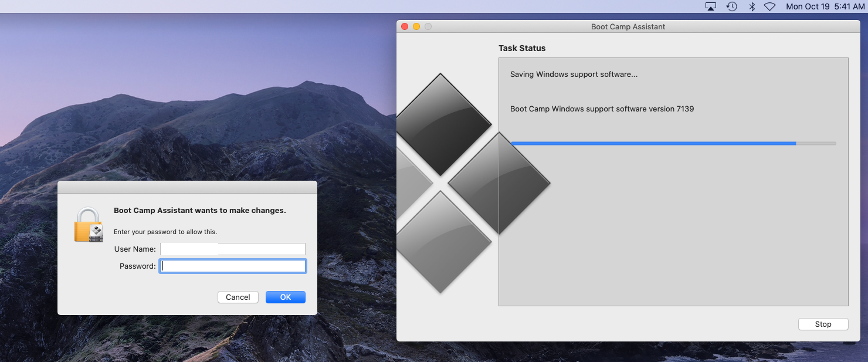This screenshot has width=868, height=362.
Task: Click the 'support software version 7139' line
Action: click(602, 109)
